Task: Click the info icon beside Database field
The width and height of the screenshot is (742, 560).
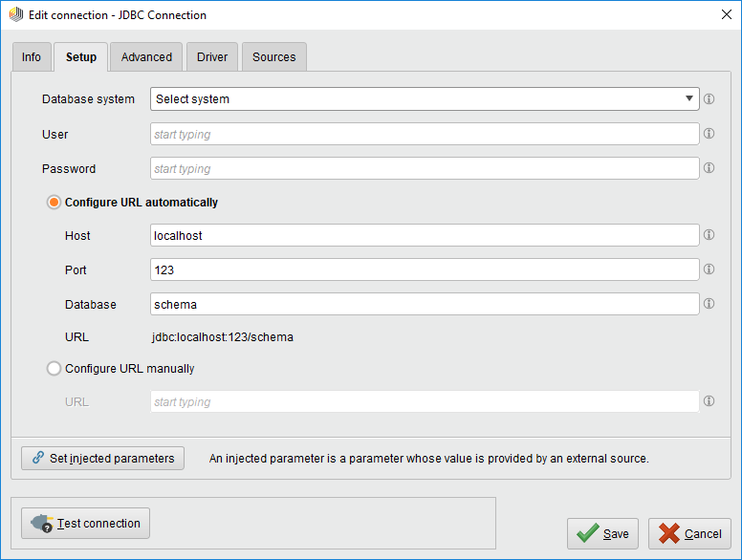Action: click(709, 304)
